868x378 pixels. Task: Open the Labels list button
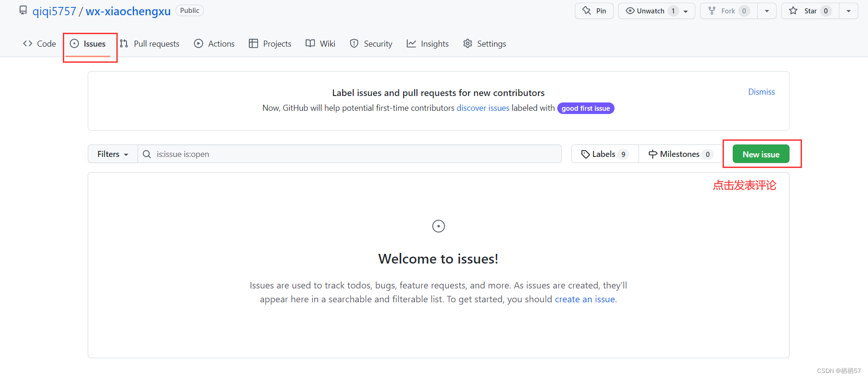coord(605,154)
